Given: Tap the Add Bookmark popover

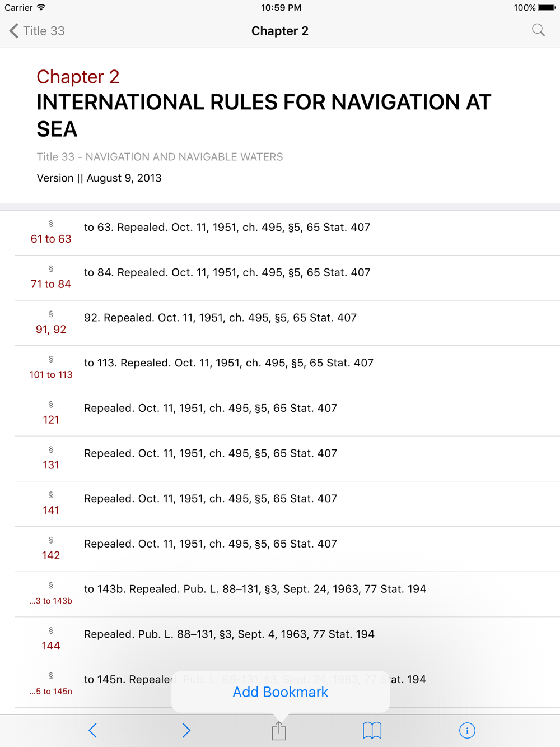Looking at the screenshot, I should tap(280, 692).
